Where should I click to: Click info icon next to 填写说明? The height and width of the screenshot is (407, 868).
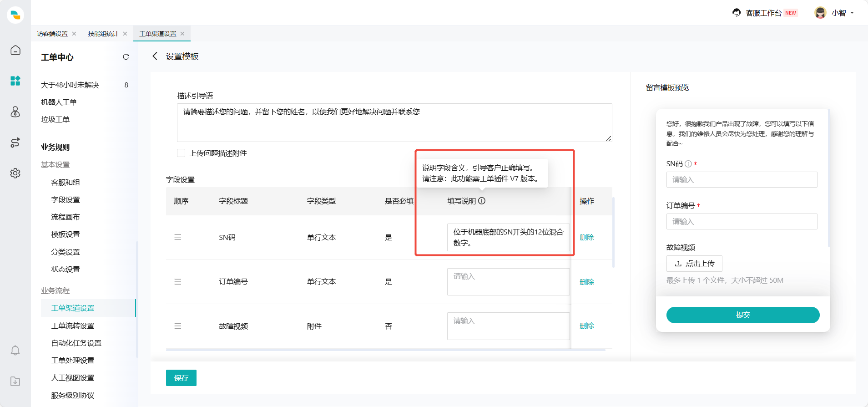[x=482, y=201]
